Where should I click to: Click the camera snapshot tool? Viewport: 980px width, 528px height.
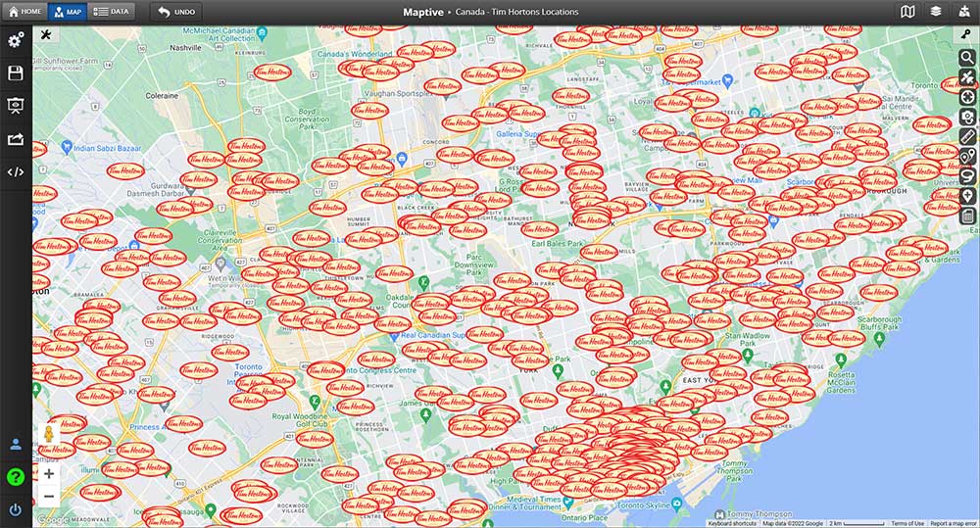tap(967, 118)
